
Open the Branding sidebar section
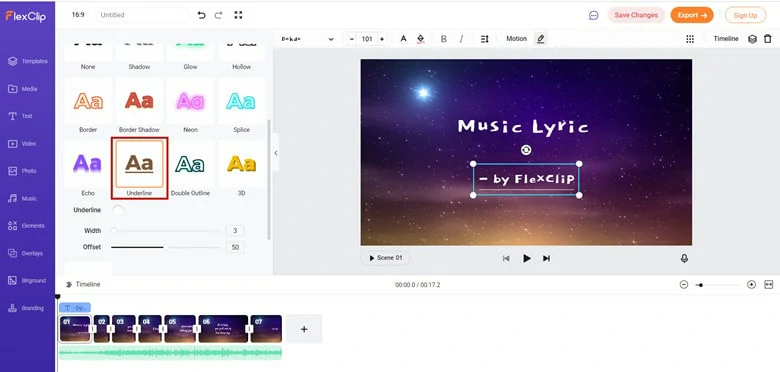pyautogui.click(x=26, y=308)
